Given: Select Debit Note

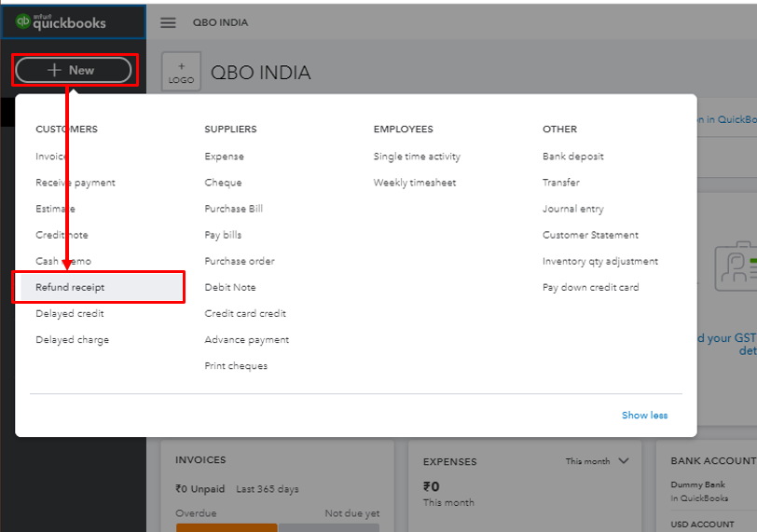Looking at the screenshot, I should [x=230, y=287].
